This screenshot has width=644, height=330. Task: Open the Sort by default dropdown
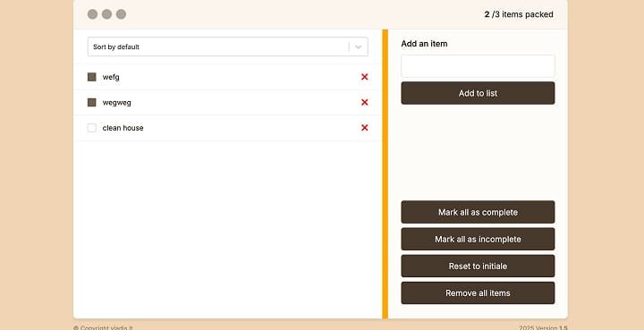click(x=227, y=47)
